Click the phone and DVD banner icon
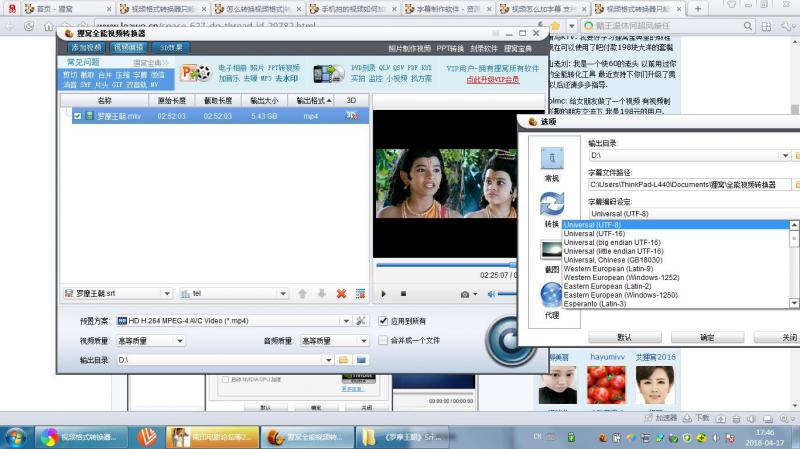Screen dimensions: 800x449 329,73
